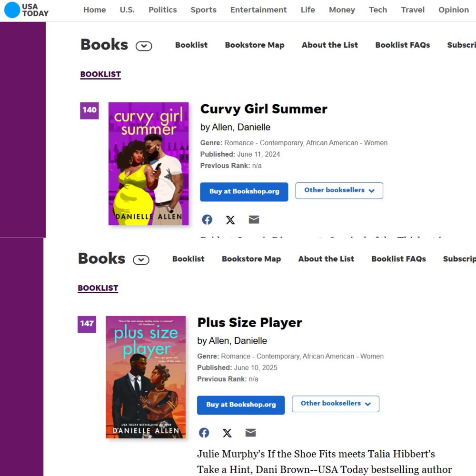Viewport: 476px width, 476px height.
Task: Email the Plus Size Player listing
Action: (x=250, y=433)
